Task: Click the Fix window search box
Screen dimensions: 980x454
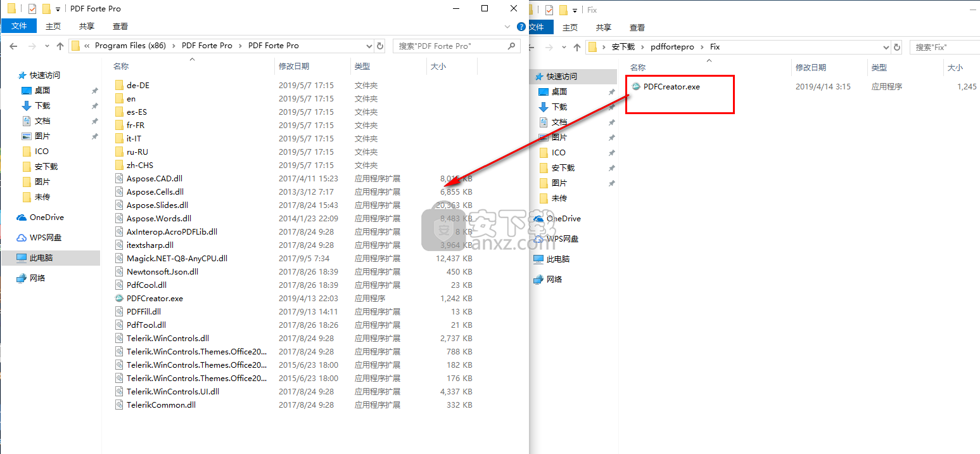Action: click(x=945, y=47)
